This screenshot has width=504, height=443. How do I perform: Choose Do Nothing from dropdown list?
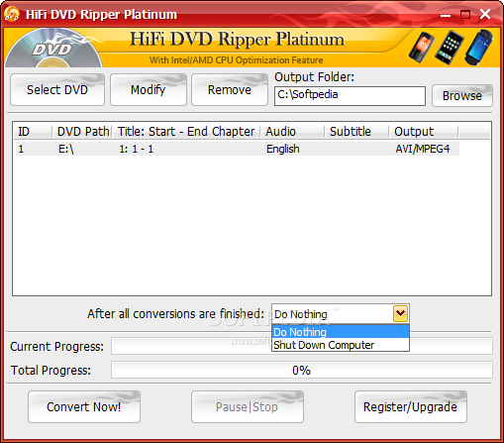click(341, 332)
